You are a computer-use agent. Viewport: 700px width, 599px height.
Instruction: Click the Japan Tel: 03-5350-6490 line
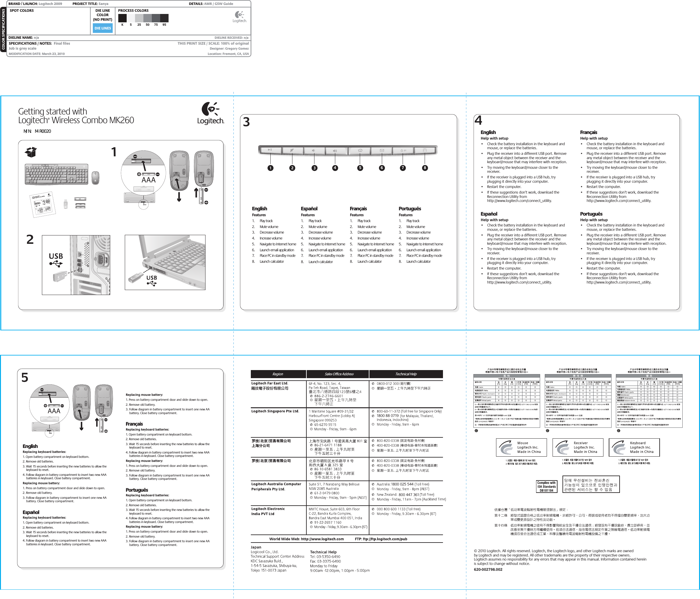pyautogui.click(x=325, y=557)
